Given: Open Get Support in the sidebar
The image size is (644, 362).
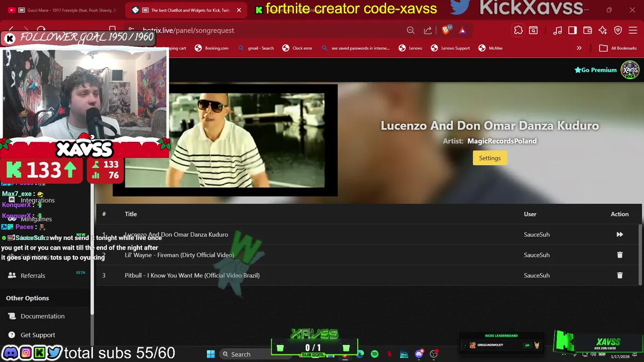Looking at the screenshot, I should 38,335.
